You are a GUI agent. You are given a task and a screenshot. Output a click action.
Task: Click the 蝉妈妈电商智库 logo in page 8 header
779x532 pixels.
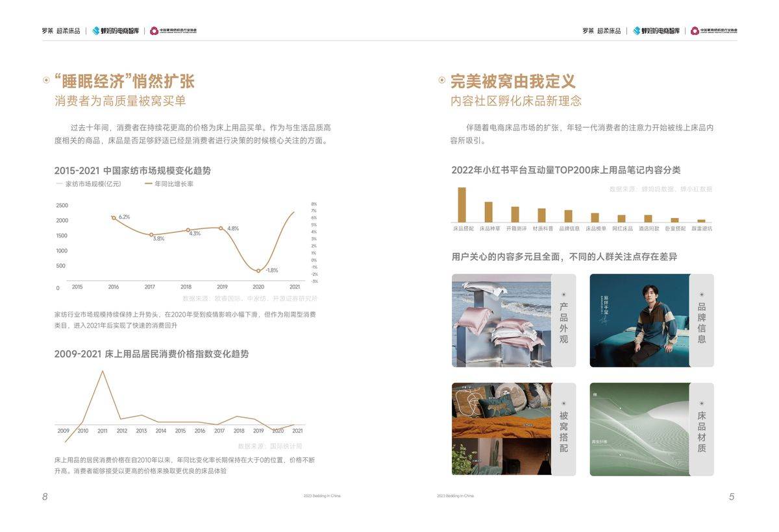click(x=116, y=30)
